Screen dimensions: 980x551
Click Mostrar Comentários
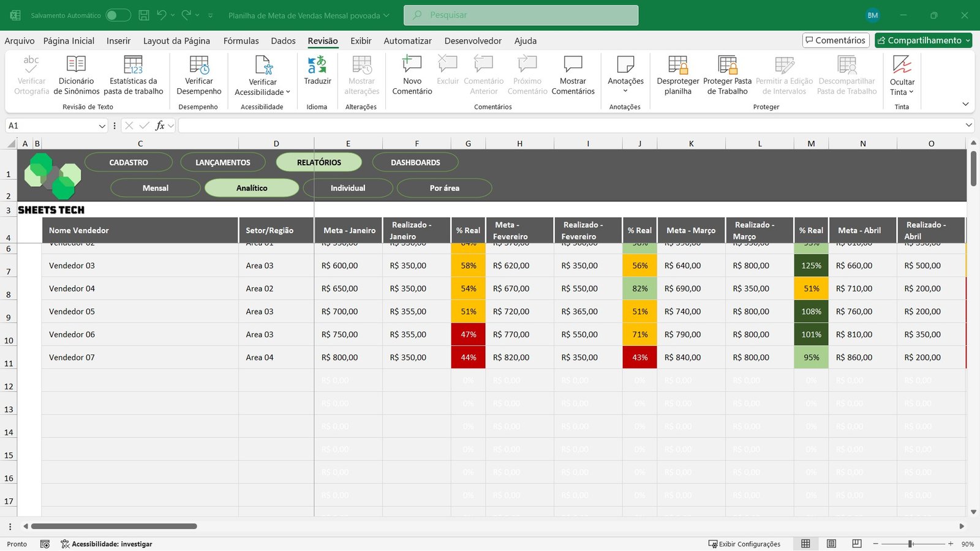[573, 75]
